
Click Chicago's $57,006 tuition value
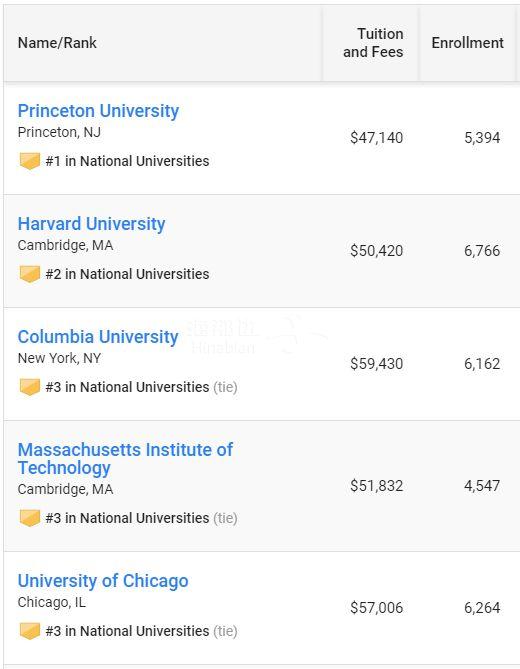pyautogui.click(x=376, y=608)
